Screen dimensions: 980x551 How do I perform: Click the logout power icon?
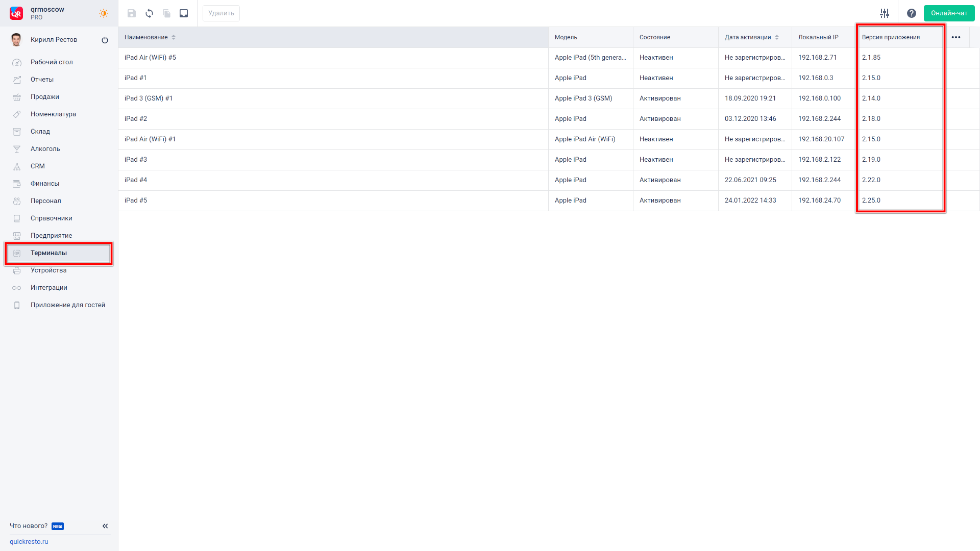105,40
